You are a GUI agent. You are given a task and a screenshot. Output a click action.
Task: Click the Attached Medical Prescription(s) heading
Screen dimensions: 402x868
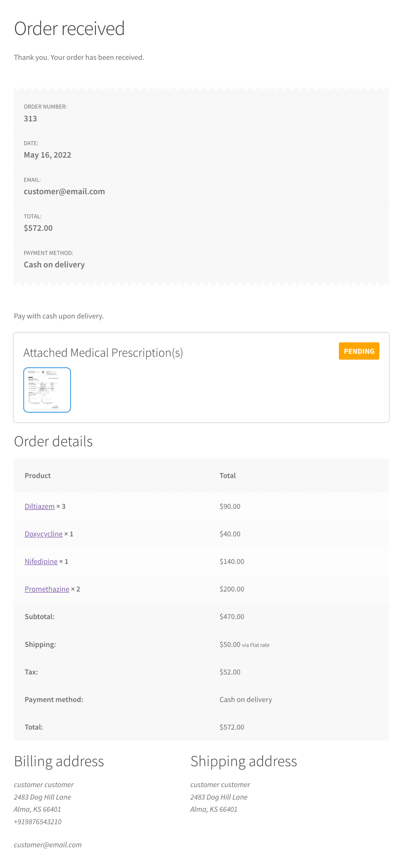103,352
